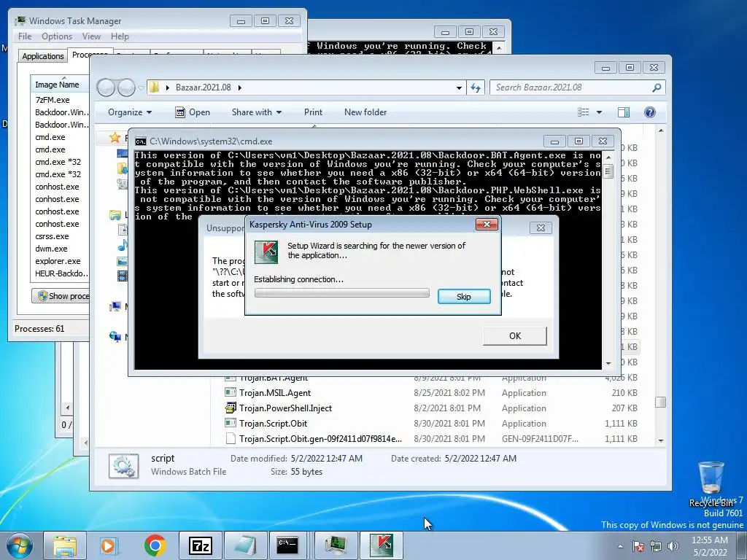The height and width of the screenshot is (560, 747).
Task: Click the Trojan.PowerShell.Inject file icon
Action: tap(231, 408)
